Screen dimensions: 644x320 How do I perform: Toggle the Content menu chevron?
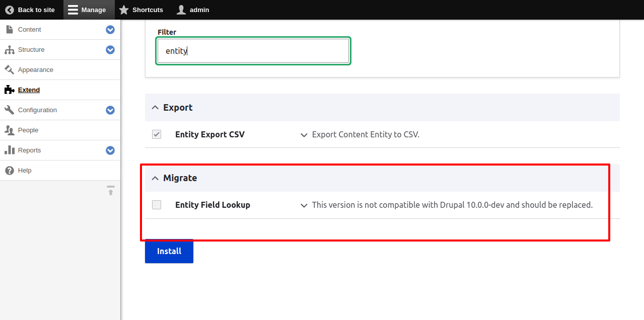[110, 29]
